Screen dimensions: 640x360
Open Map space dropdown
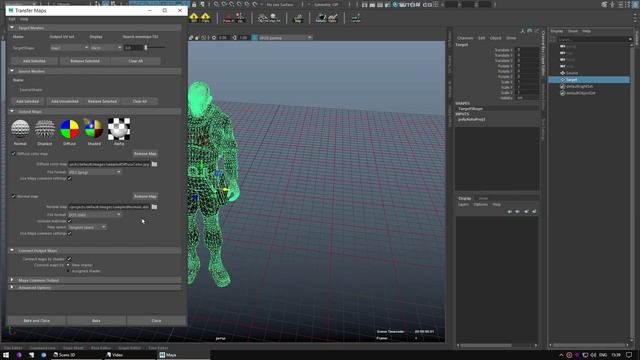[87, 227]
